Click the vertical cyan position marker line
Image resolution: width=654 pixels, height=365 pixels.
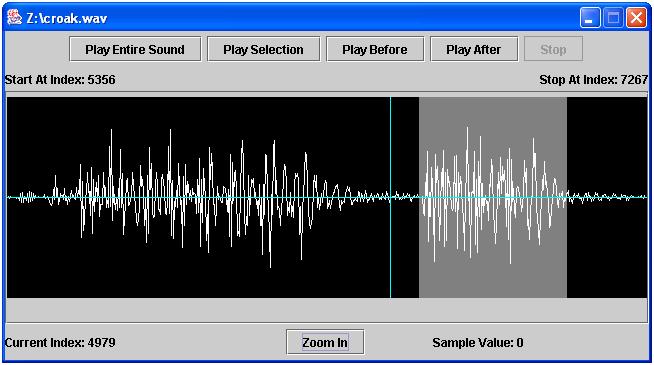click(x=390, y=250)
